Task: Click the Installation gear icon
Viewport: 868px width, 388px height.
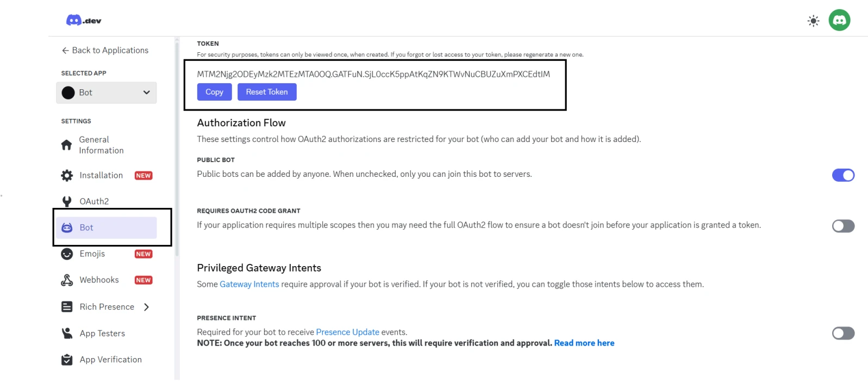Action: point(67,175)
